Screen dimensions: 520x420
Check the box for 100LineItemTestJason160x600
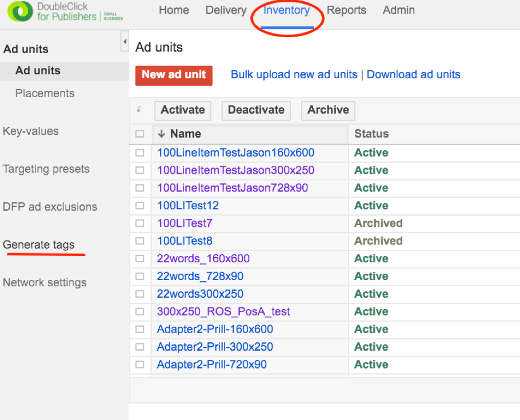pyautogui.click(x=140, y=153)
